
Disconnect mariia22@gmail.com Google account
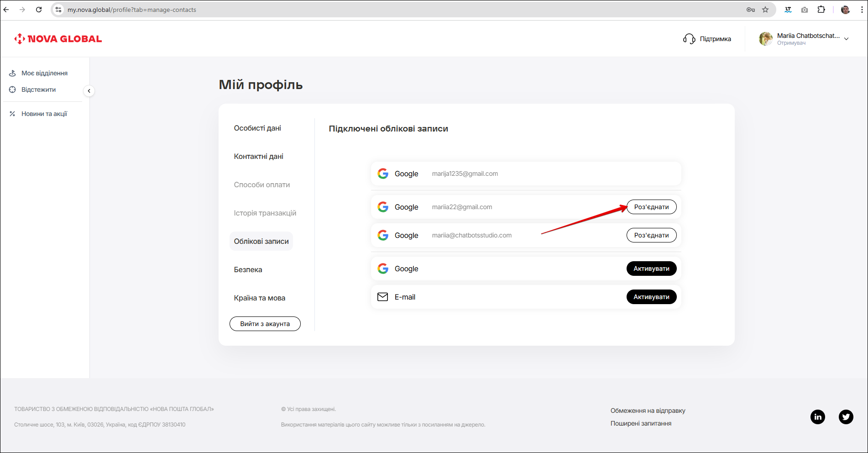pos(651,207)
